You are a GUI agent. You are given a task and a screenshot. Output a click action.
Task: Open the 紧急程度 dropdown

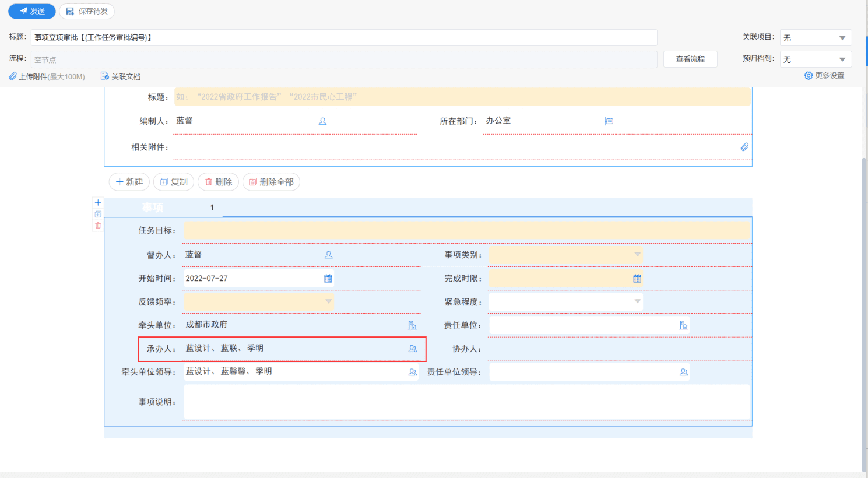click(x=566, y=301)
